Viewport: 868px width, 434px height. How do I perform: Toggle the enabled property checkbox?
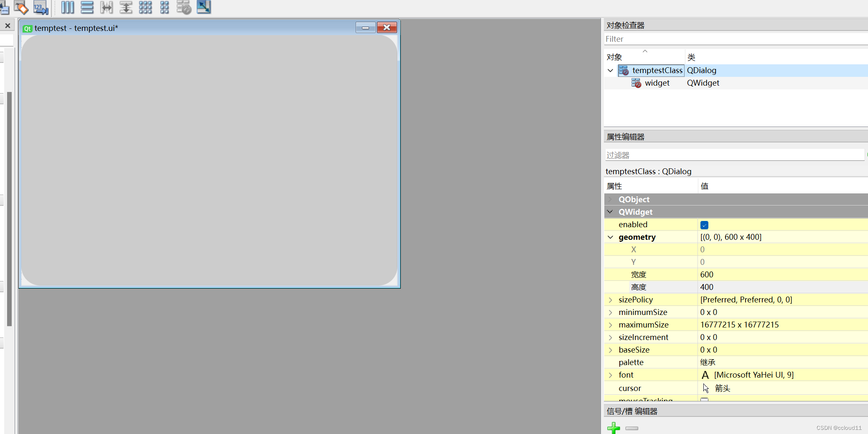[x=705, y=225]
